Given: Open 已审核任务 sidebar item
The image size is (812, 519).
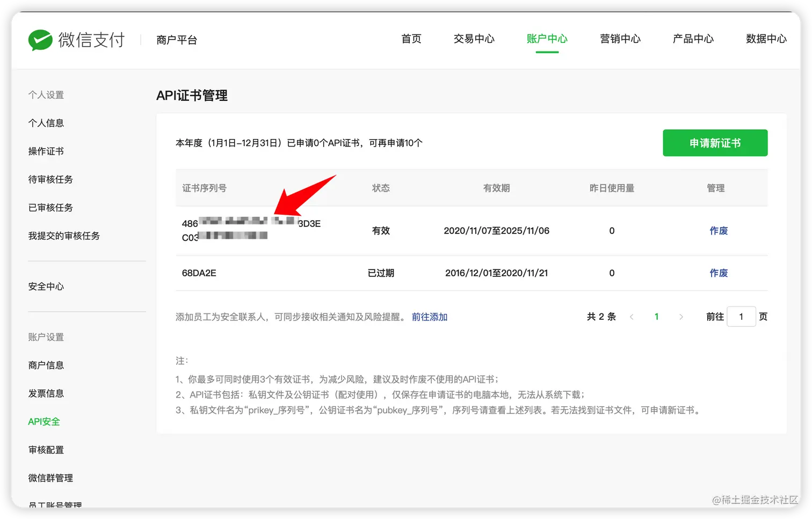Looking at the screenshot, I should pyautogui.click(x=50, y=208).
